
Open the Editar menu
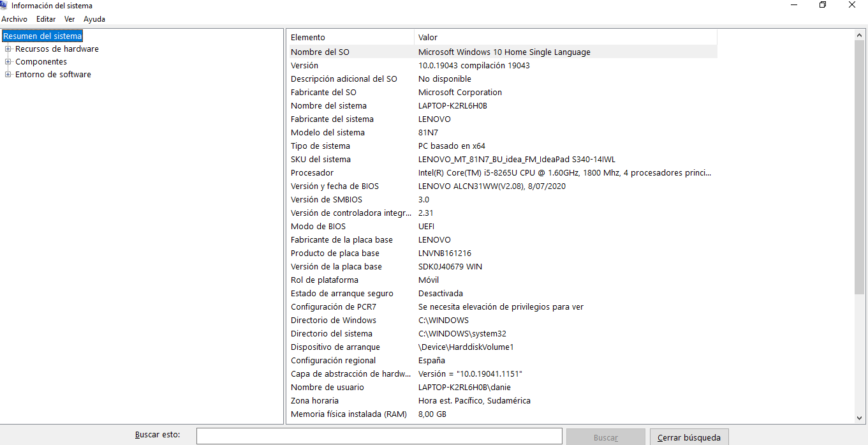[46, 19]
